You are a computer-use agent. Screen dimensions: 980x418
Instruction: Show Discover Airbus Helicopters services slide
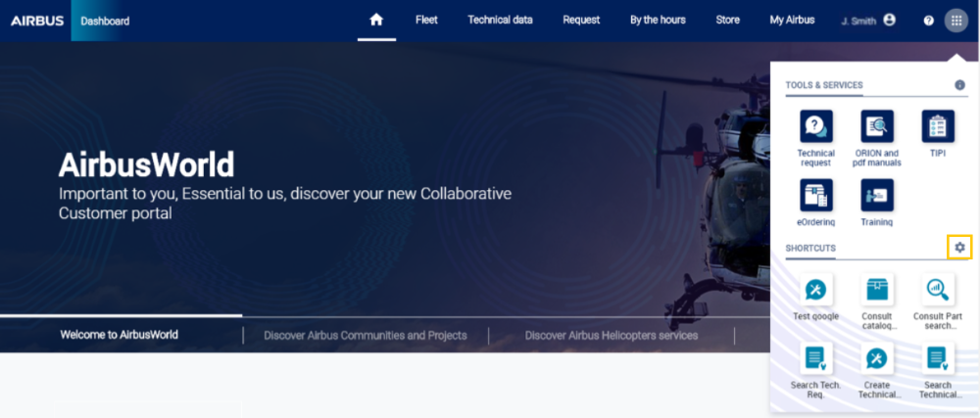(x=612, y=336)
